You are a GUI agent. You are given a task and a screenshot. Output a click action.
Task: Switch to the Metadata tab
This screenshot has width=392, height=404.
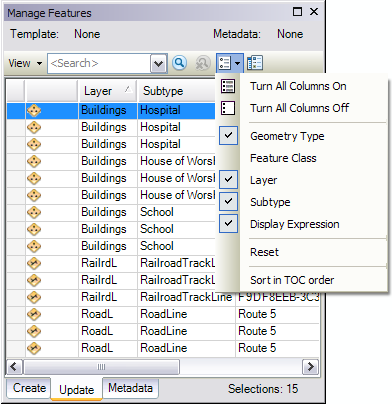pyautogui.click(x=130, y=388)
